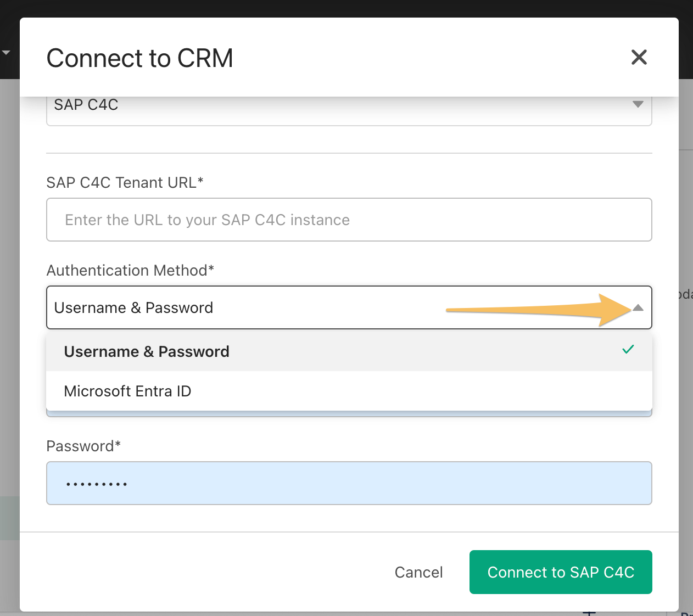Select Username & Password option

(x=349, y=351)
